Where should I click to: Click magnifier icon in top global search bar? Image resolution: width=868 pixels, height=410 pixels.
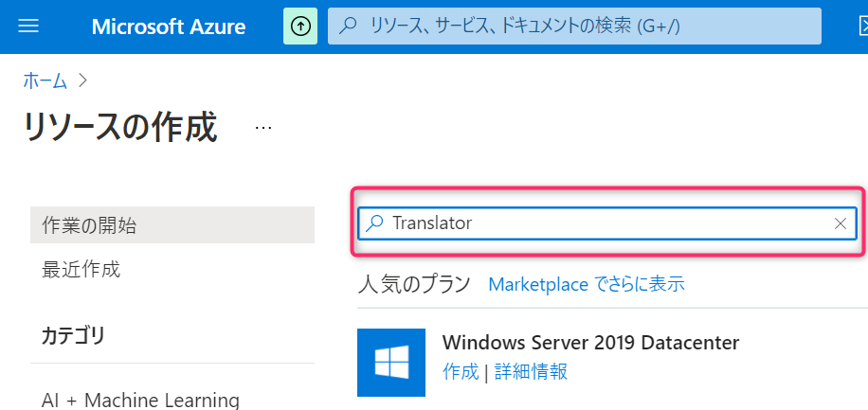point(347,26)
